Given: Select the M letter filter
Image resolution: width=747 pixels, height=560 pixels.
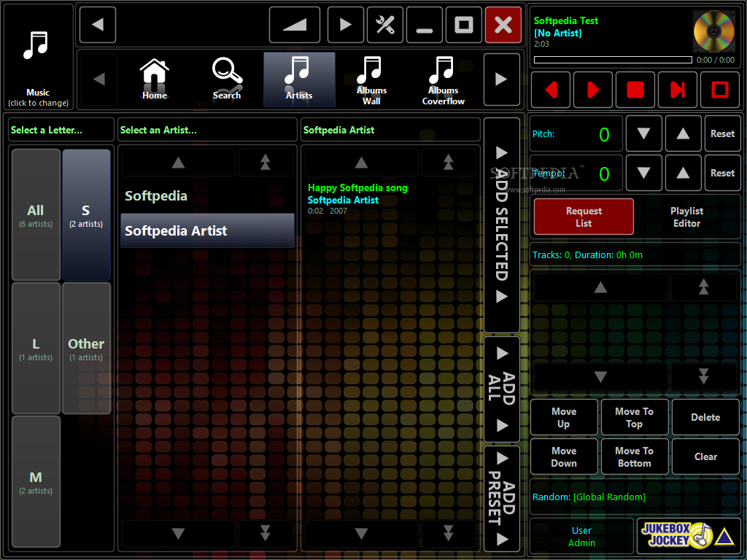Looking at the screenshot, I should click(x=36, y=481).
